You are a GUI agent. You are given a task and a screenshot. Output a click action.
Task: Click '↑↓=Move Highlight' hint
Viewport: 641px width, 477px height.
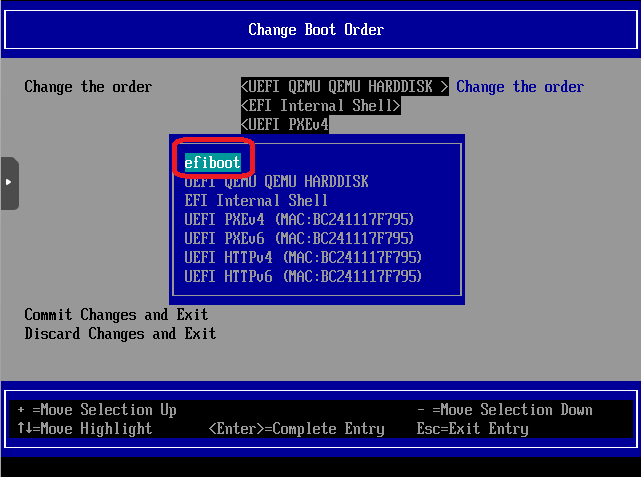click(84, 429)
